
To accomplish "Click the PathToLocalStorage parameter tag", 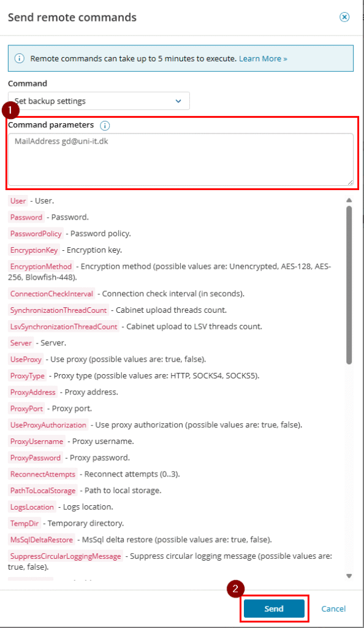I will click(x=43, y=491).
